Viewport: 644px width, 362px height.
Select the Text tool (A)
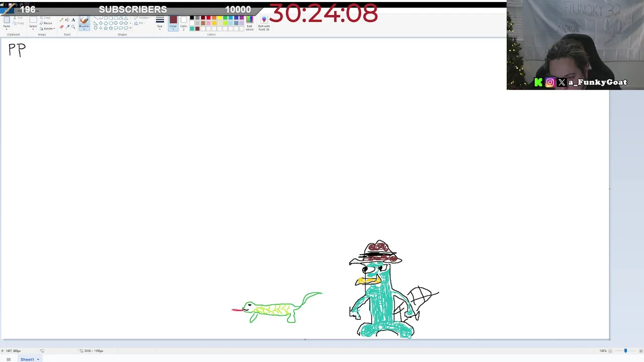point(73,20)
